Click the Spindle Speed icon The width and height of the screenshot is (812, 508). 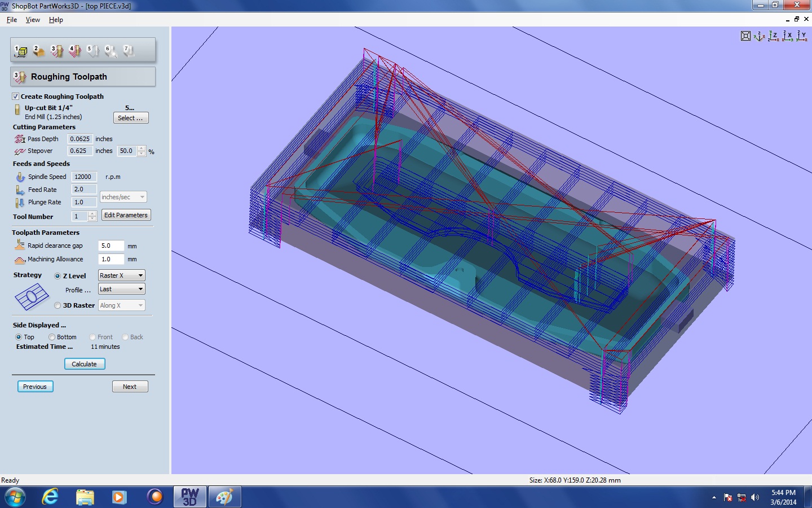point(20,177)
